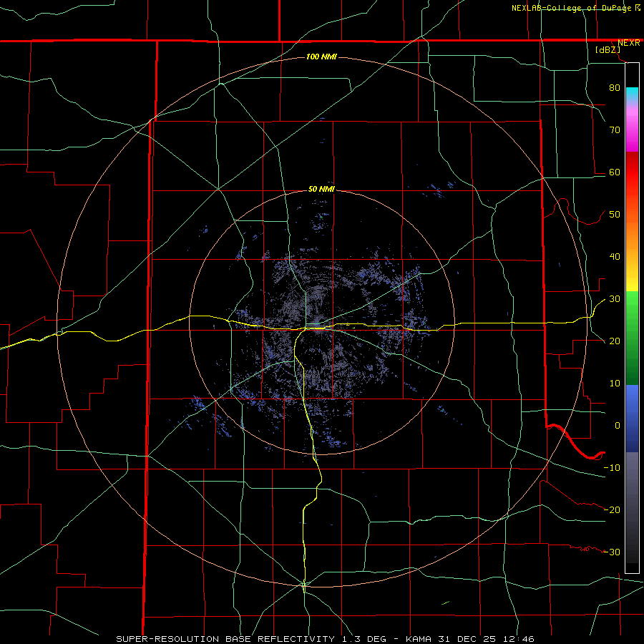Click the 100 NMI range ring label
The width and height of the screenshot is (644, 644).
tap(321, 57)
